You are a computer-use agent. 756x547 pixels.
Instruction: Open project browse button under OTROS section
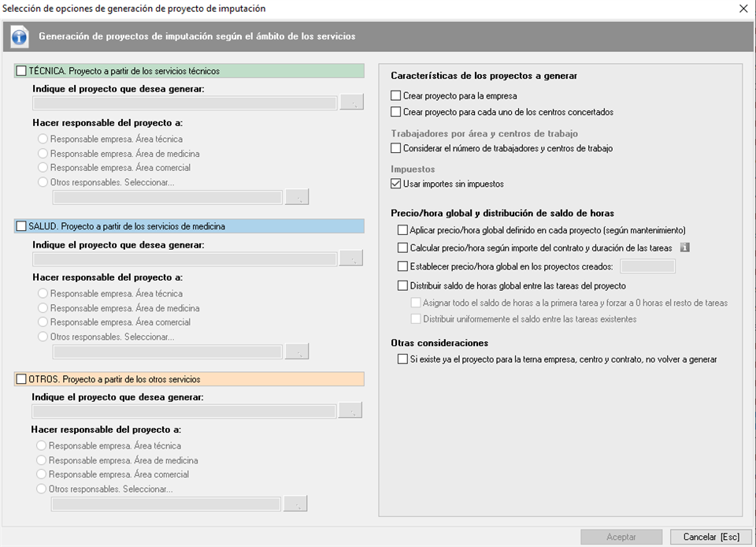click(x=350, y=411)
